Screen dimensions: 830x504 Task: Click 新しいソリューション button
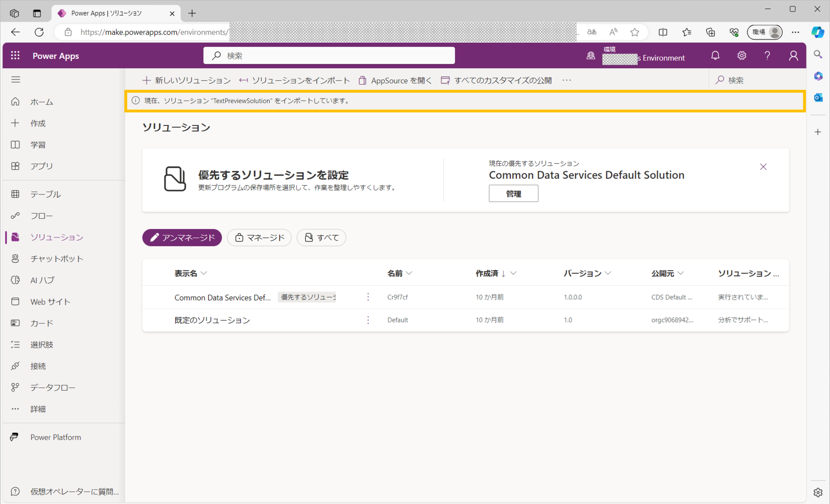coord(186,80)
